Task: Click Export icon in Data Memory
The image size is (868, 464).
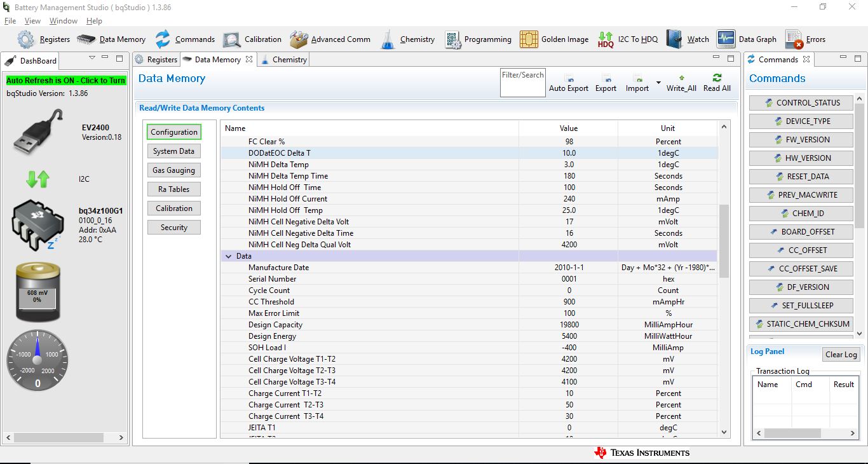Action: [606, 79]
